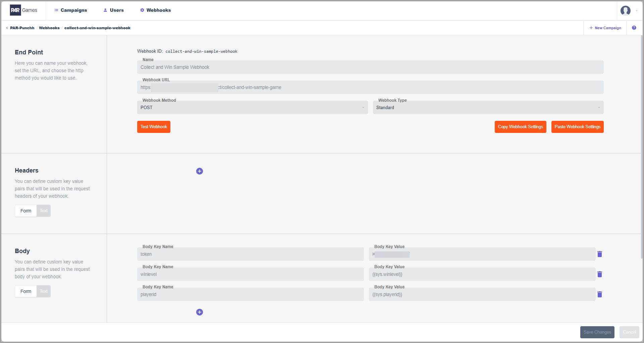This screenshot has height=343, width=644.
Task: Click the help question mark icon
Action: (634, 28)
